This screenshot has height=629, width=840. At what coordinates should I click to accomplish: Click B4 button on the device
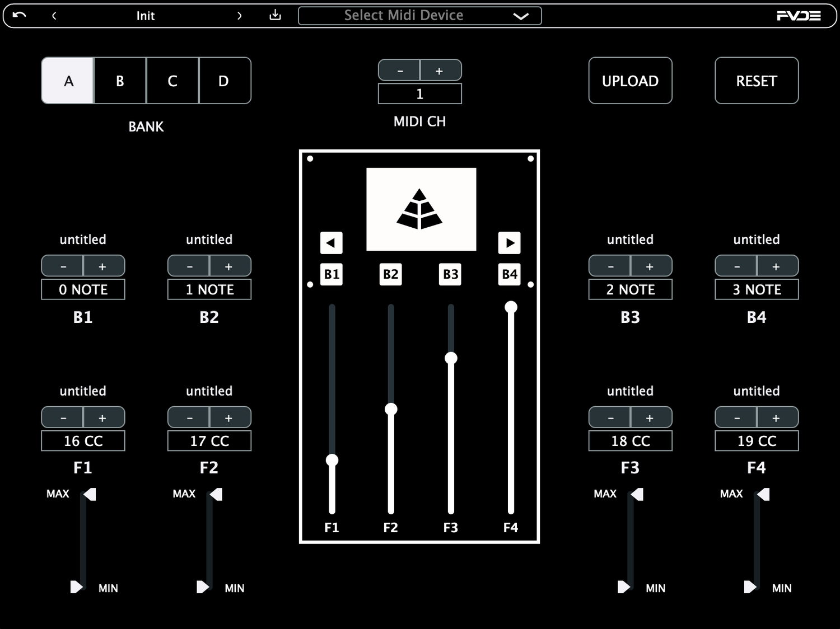pos(510,274)
